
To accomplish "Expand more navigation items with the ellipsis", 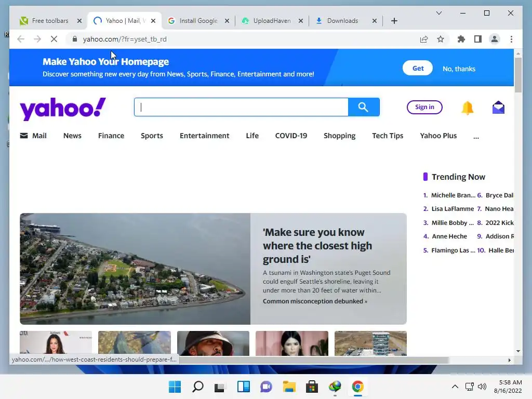I will pyautogui.click(x=476, y=137).
